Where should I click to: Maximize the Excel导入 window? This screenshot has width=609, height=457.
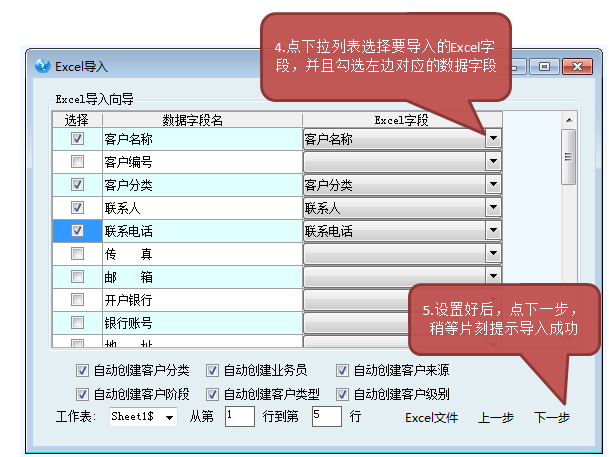pos(546,66)
